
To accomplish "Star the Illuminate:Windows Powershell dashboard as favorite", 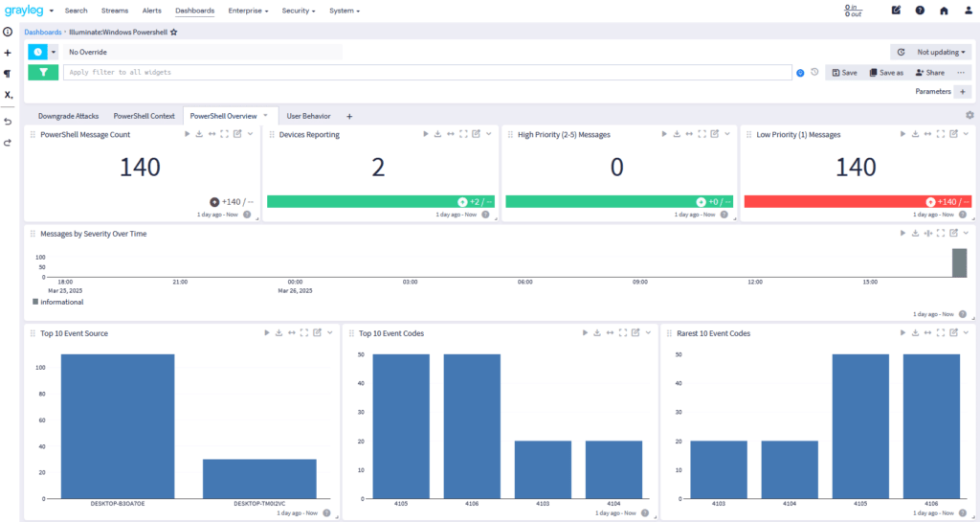I will (174, 32).
